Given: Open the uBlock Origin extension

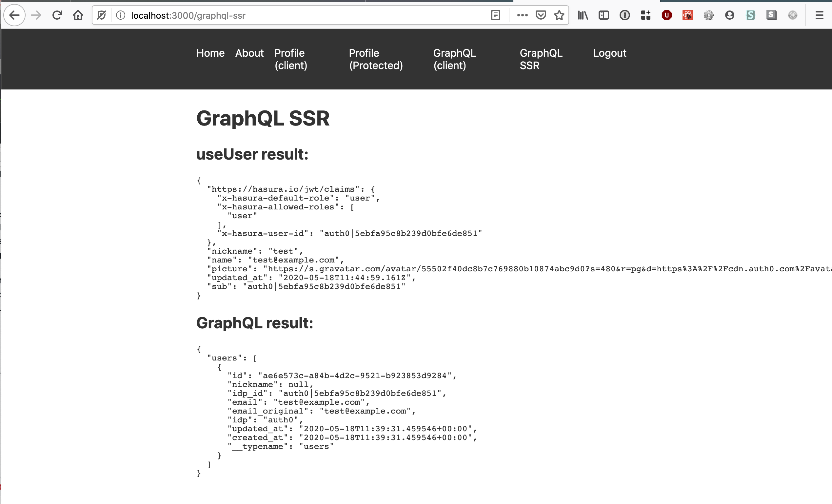Looking at the screenshot, I should coord(666,15).
